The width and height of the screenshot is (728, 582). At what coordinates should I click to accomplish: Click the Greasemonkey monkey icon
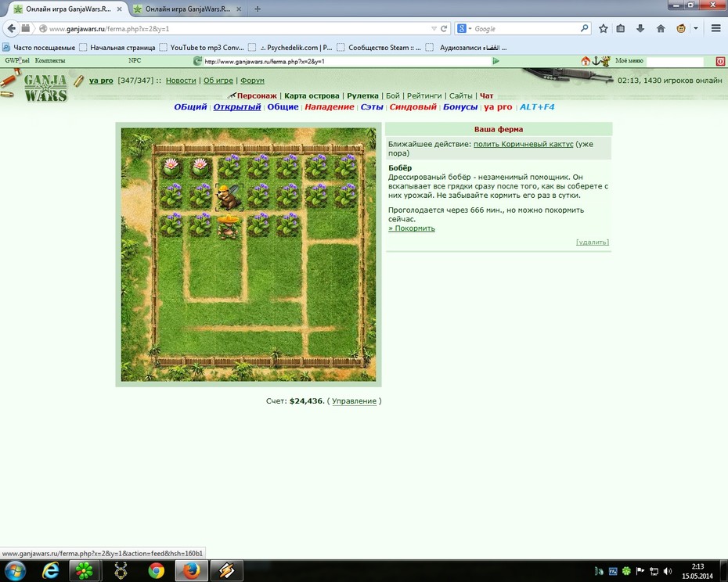(x=681, y=29)
